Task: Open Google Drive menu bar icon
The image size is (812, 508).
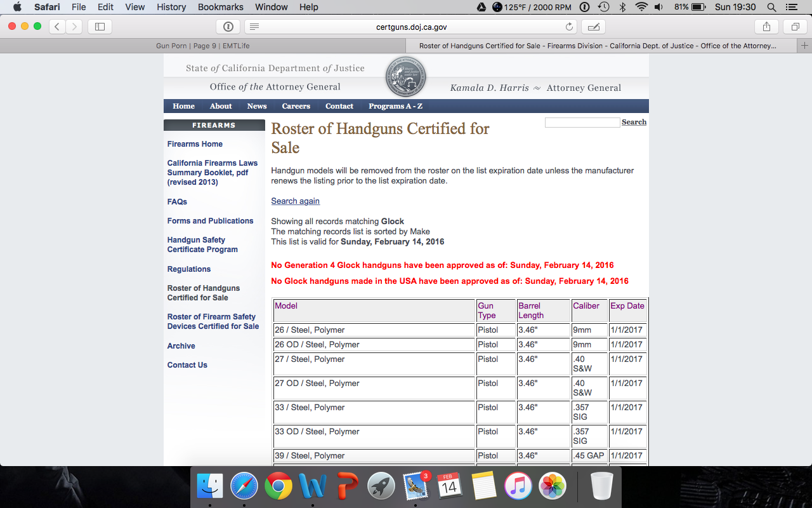Action: coord(481,7)
